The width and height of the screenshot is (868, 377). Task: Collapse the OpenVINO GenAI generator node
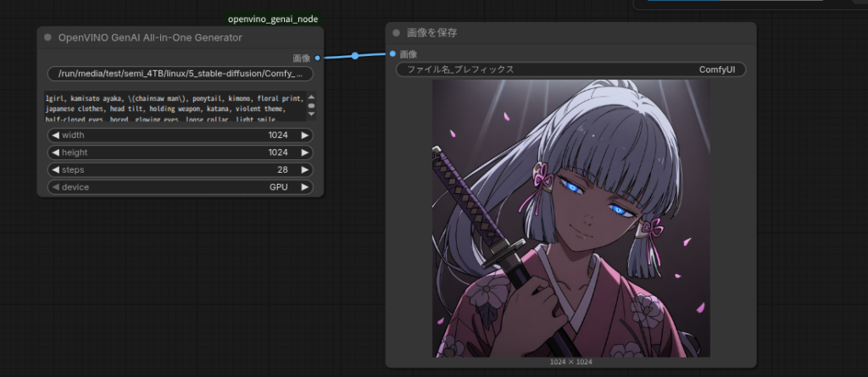click(48, 37)
